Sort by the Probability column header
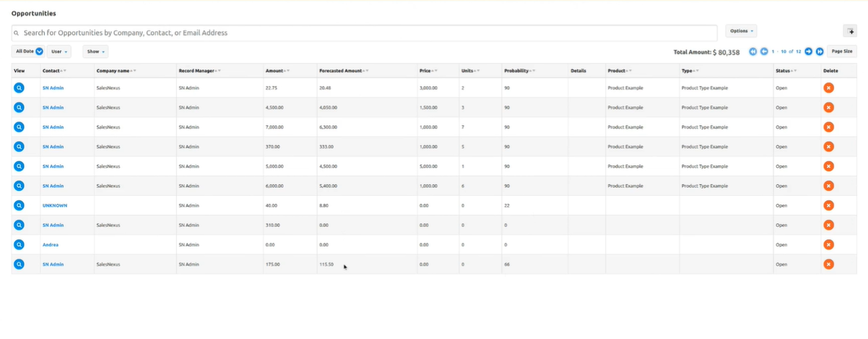 tap(516, 71)
